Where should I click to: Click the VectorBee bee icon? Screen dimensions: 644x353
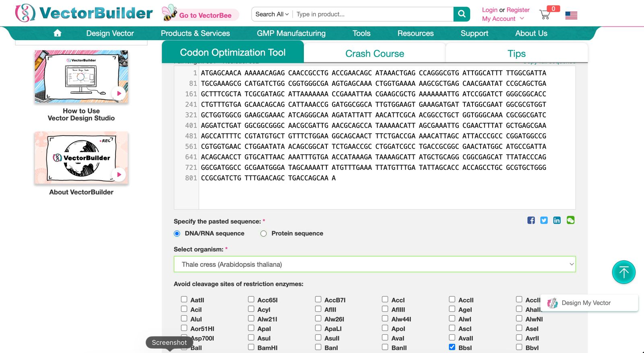point(169,12)
